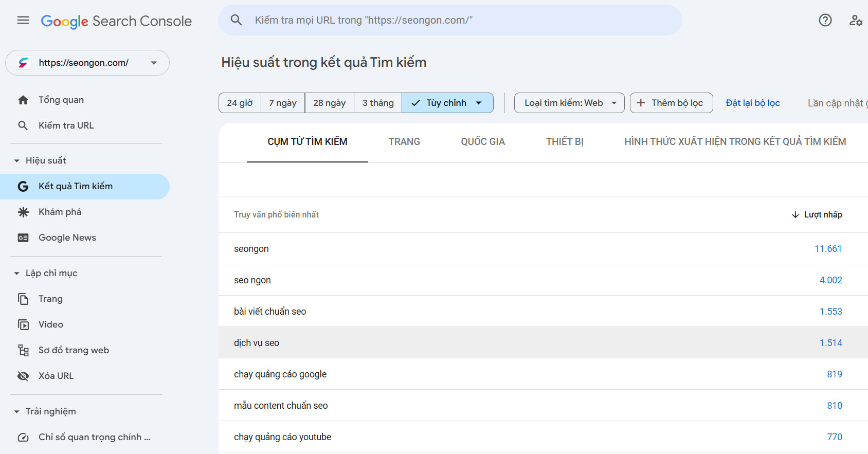Viewport: 868px width, 454px height.
Task: Select the seongon query row
Action: click(x=543, y=248)
